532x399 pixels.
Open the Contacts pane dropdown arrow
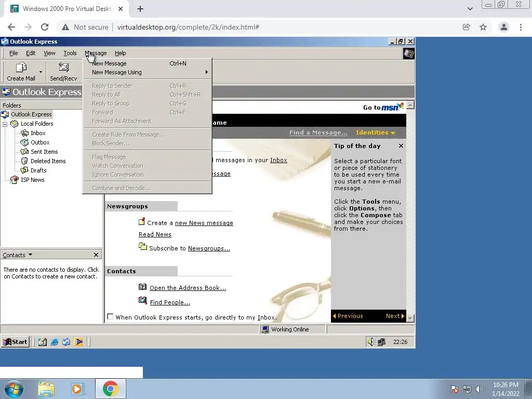[x=30, y=255]
